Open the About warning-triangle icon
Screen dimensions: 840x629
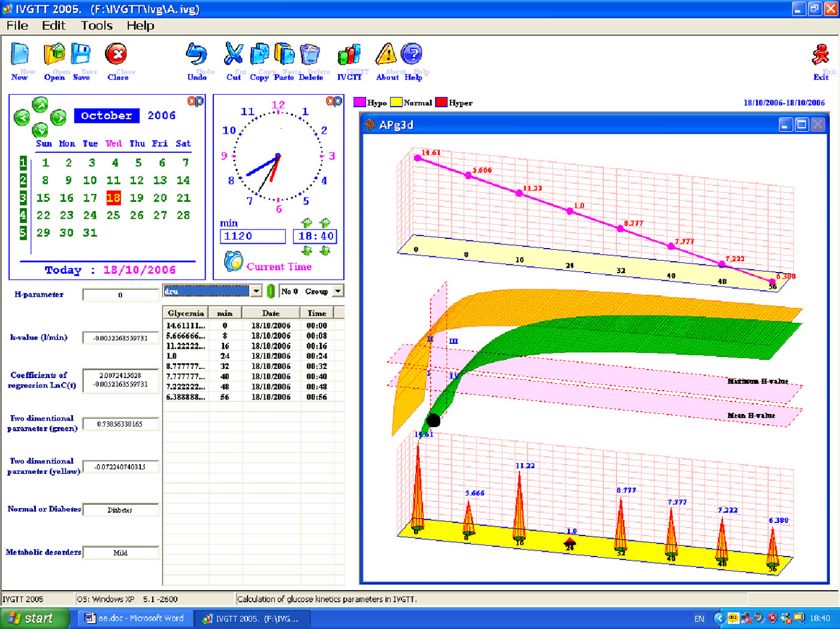386,55
